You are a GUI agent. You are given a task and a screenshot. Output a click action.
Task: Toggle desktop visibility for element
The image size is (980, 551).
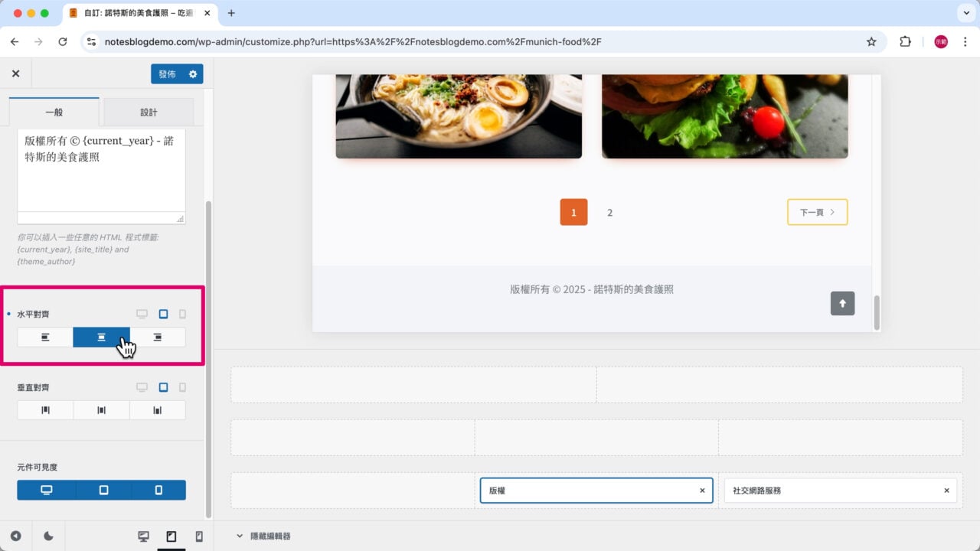click(x=46, y=490)
